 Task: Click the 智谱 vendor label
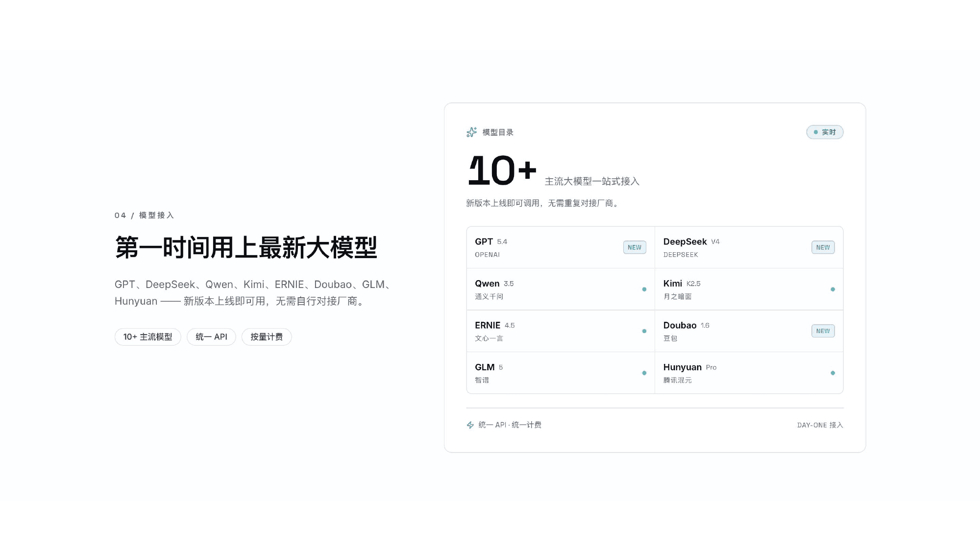[482, 380]
